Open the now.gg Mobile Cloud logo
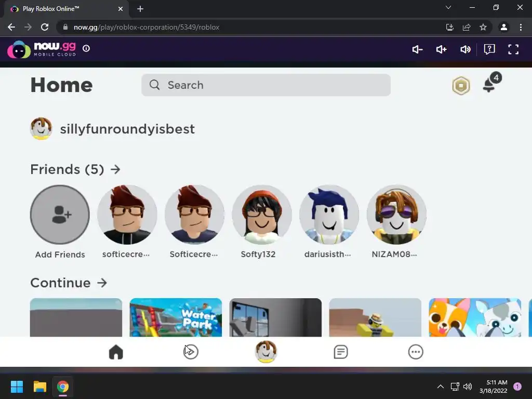 point(42,49)
